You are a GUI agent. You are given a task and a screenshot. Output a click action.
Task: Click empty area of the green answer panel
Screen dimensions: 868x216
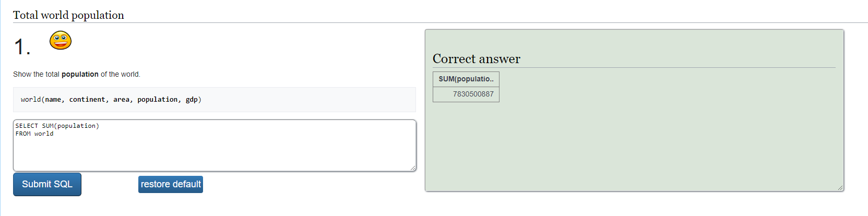coord(634,146)
